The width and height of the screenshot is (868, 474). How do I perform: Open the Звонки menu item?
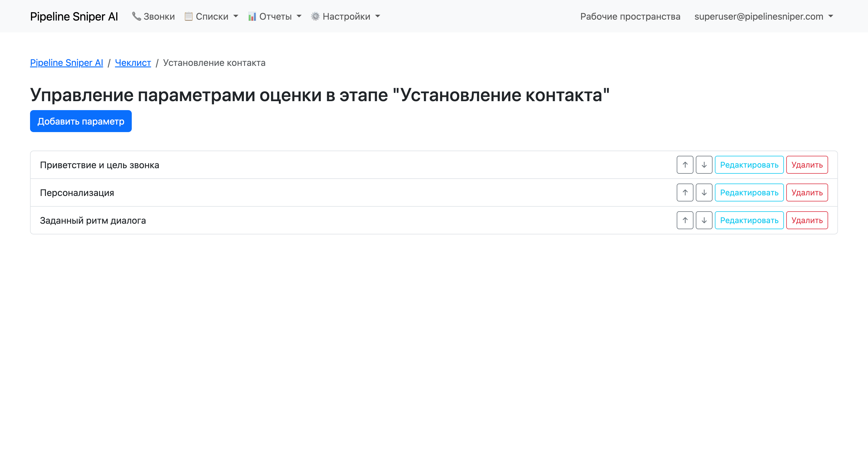tap(153, 16)
